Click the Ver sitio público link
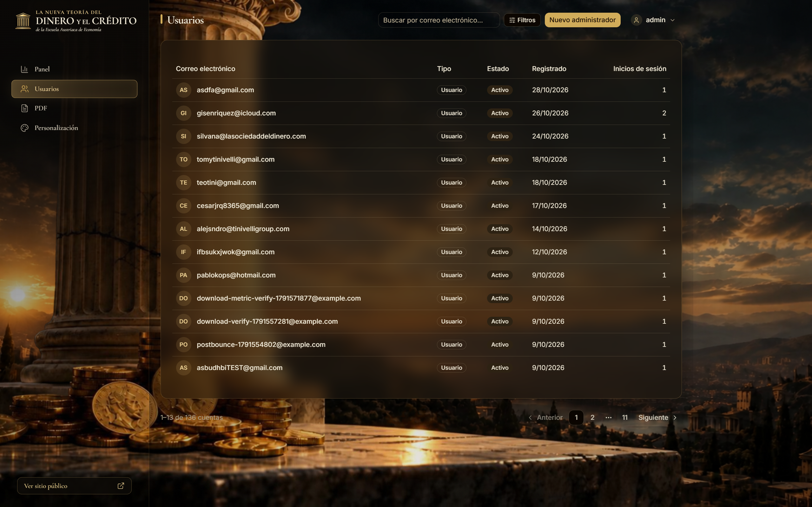The height and width of the screenshot is (507, 812). pyautogui.click(x=74, y=486)
